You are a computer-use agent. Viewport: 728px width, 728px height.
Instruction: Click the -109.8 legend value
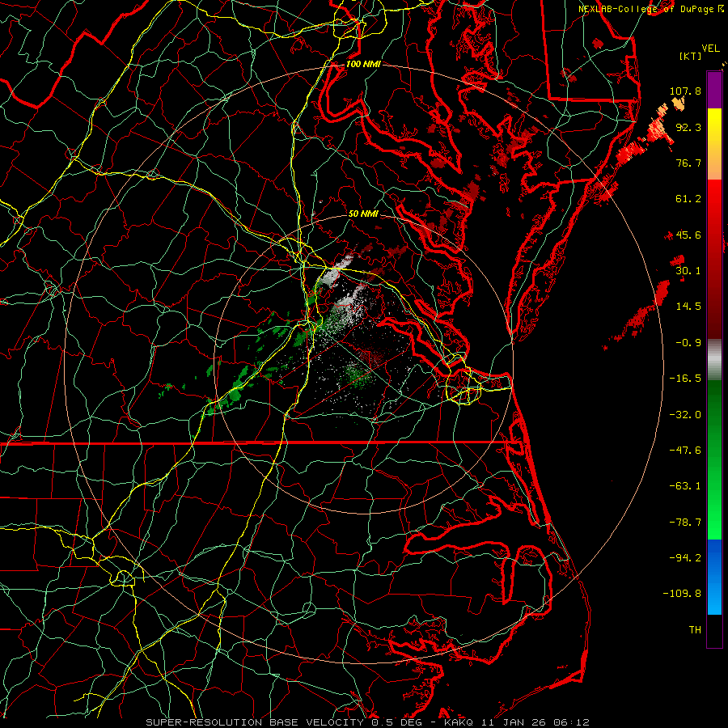(682, 594)
